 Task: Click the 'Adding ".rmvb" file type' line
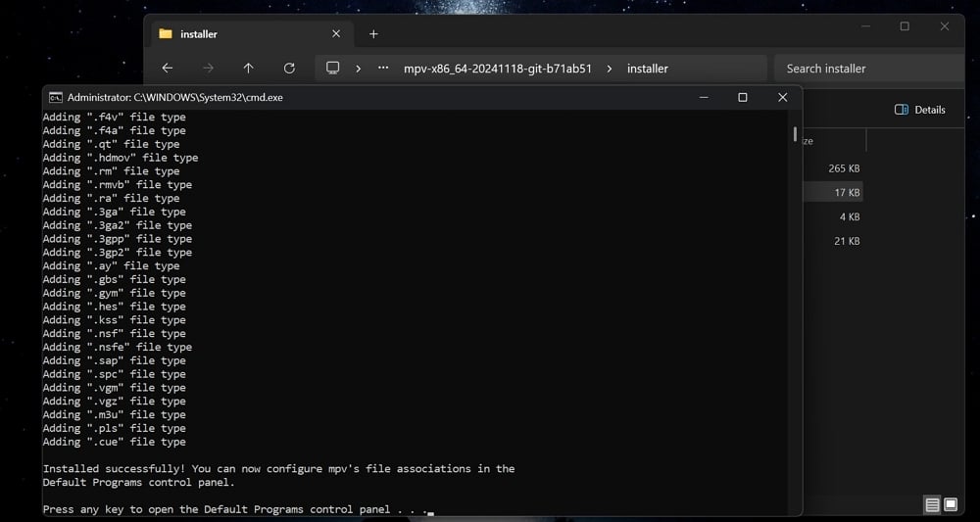118,185
